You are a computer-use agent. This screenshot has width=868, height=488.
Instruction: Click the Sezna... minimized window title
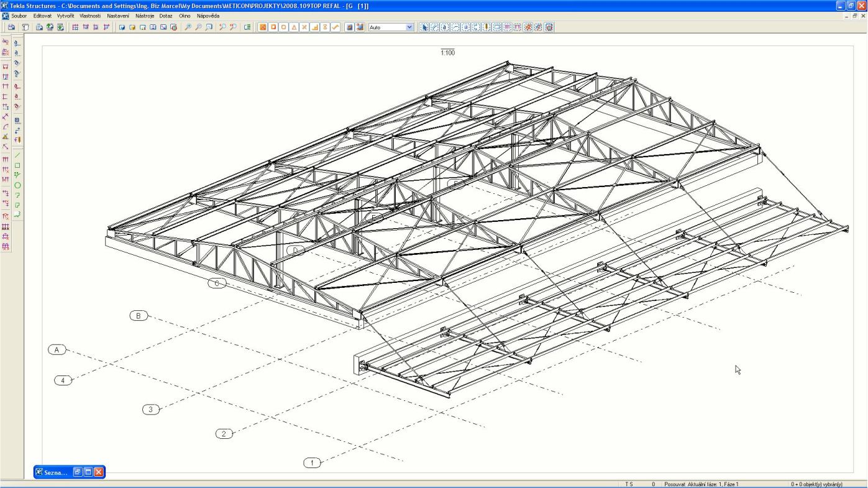55,472
